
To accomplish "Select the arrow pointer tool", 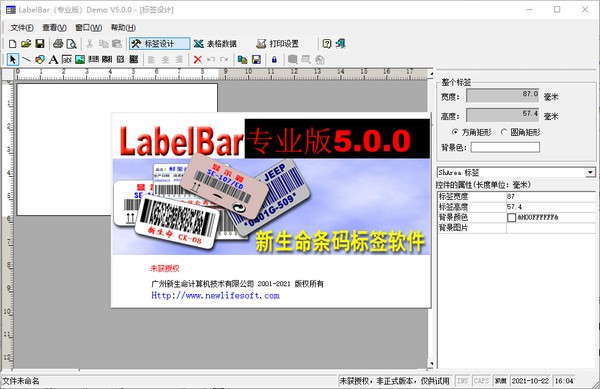I will tap(13, 60).
